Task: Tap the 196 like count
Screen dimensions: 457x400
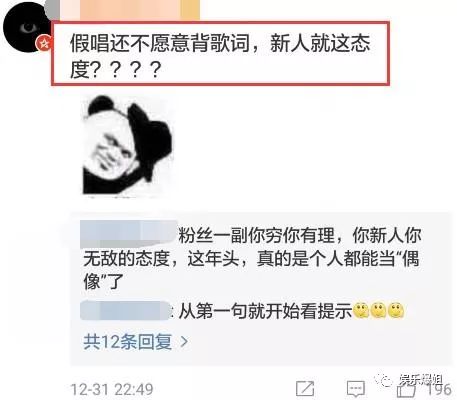Action: pos(439,389)
